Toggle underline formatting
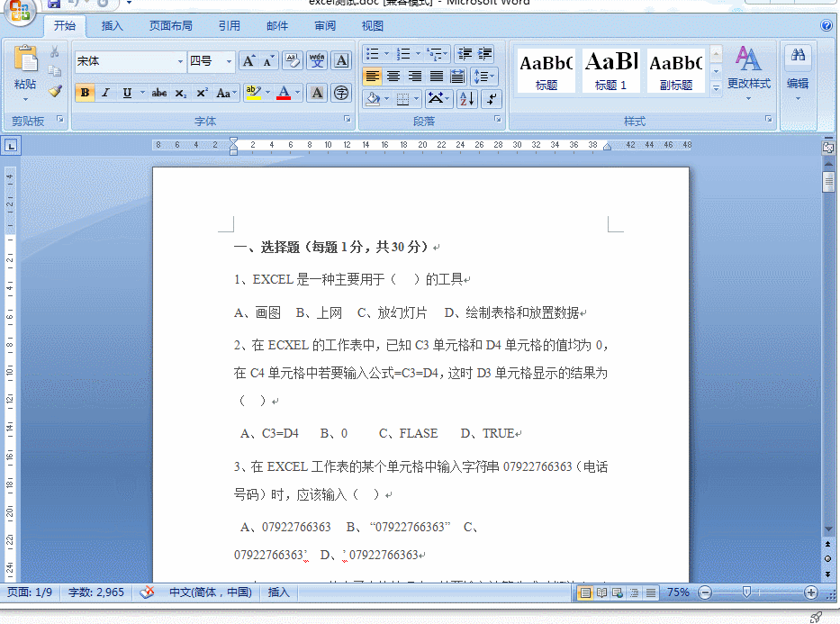Screen dimensions: 840x624 (127, 93)
